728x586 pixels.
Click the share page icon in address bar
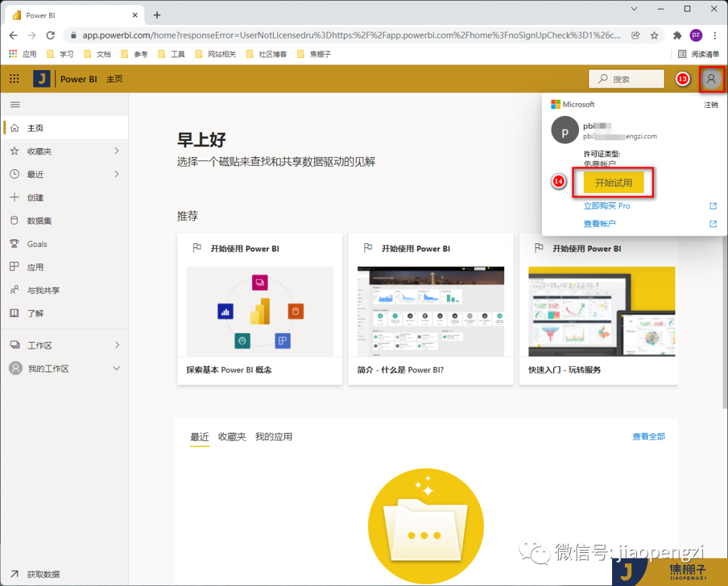pos(636,35)
